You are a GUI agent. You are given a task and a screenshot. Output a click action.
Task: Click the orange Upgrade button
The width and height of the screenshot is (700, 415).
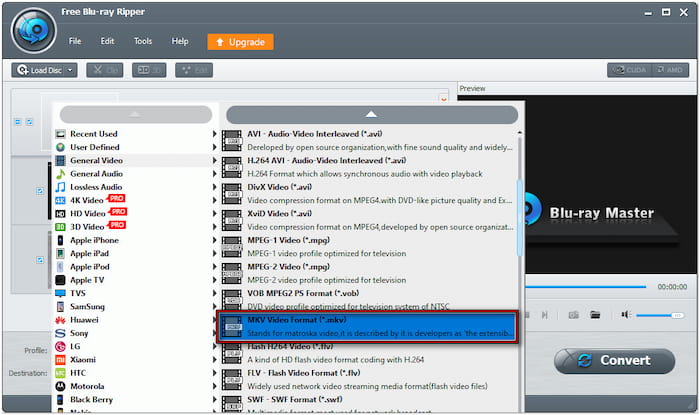[x=240, y=42]
